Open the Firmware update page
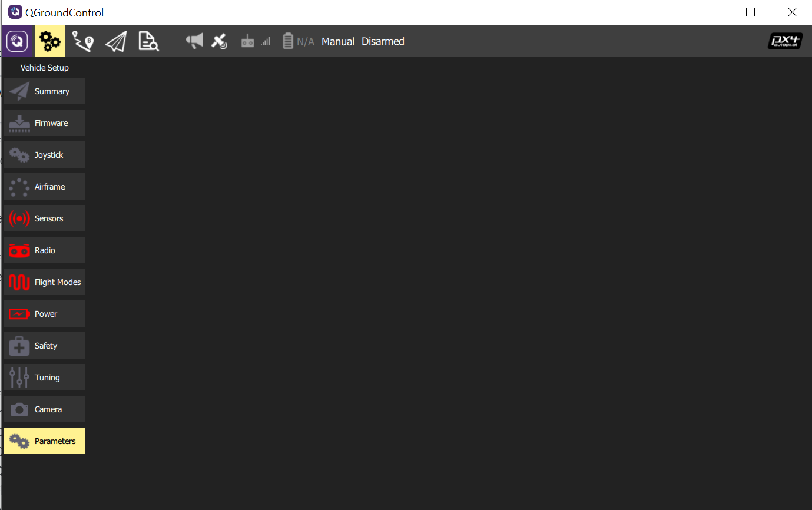Screen dimensions: 812x510 coord(44,122)
